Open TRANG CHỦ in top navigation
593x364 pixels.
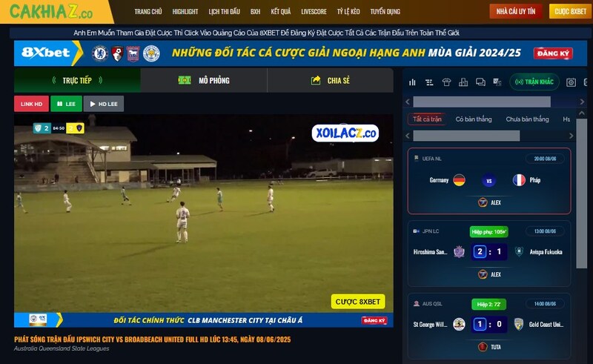pos(148,12)
